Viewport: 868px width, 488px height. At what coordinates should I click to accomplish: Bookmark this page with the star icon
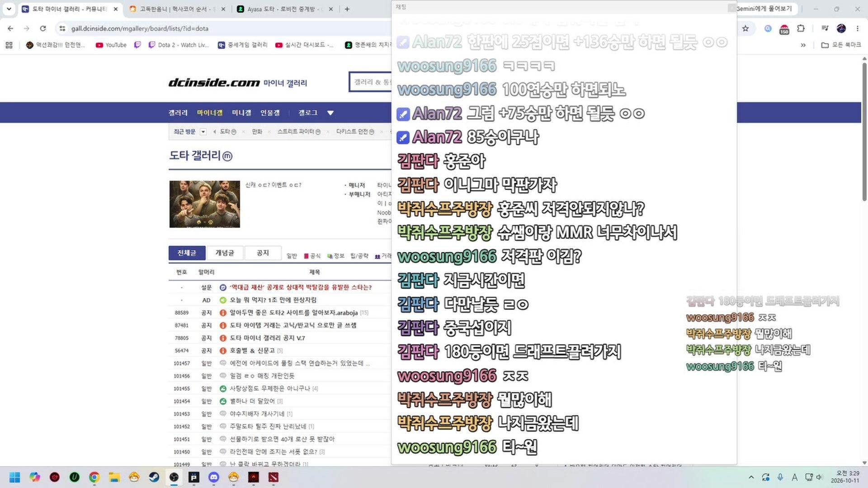(745, 28)
